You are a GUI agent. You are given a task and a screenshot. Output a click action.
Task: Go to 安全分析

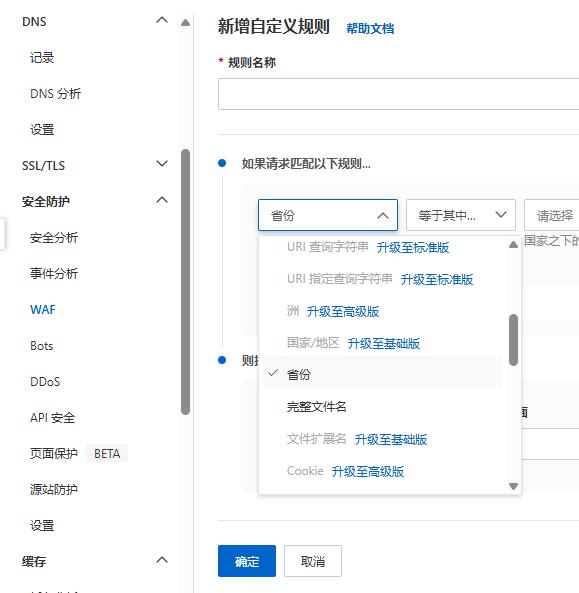click(x=54, y=238)
